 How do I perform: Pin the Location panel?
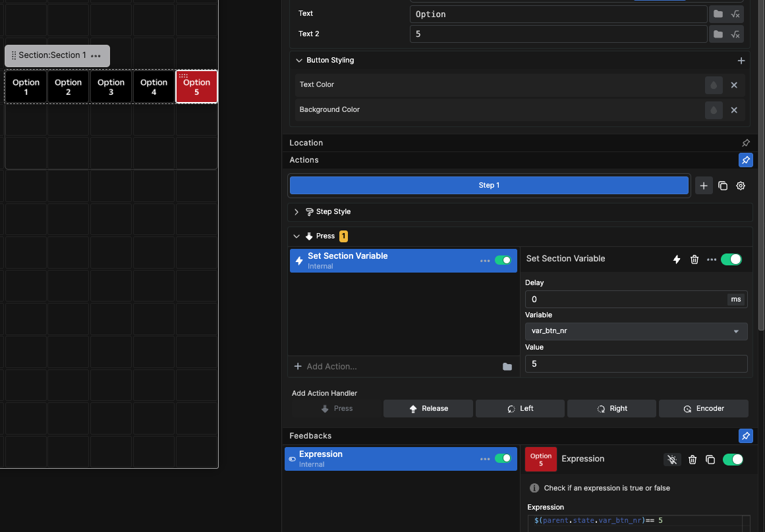(745, 143)
